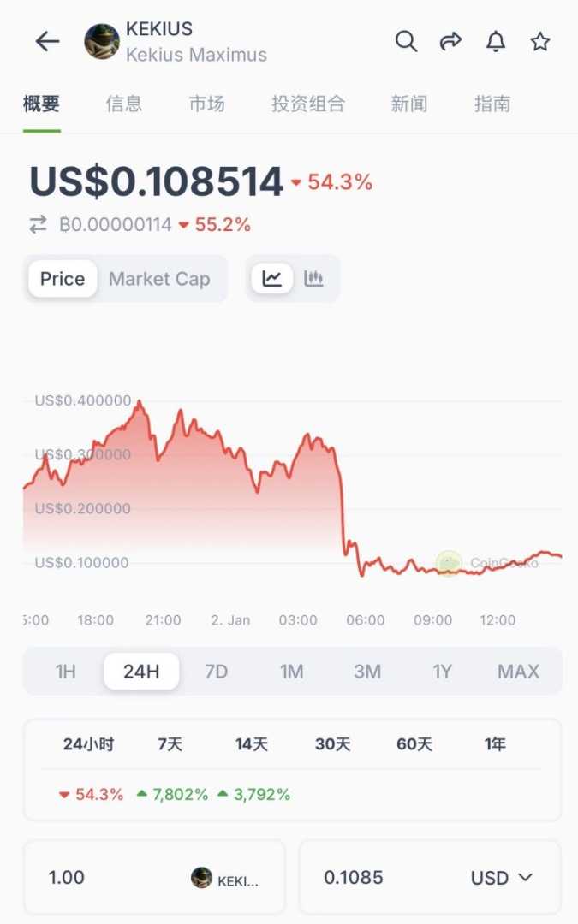The width and height of the screenshot is (578, 924).
Task: Tap the share arrow icon
Action: (450, 41)
